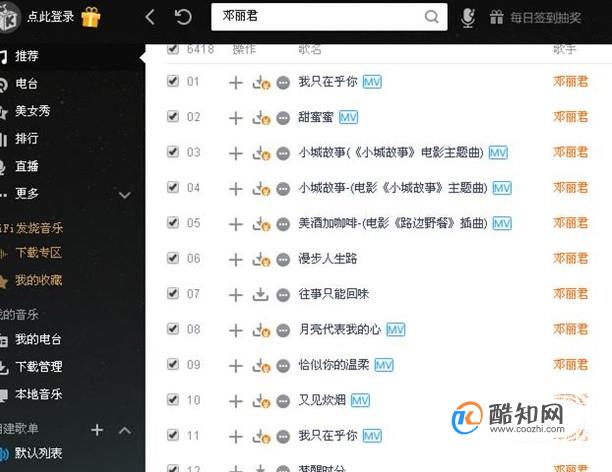This screenshot has height=472, width=612.
Task: Uncheck song 09 恰似你的温柔 checkbox
Action: (173, 364)
